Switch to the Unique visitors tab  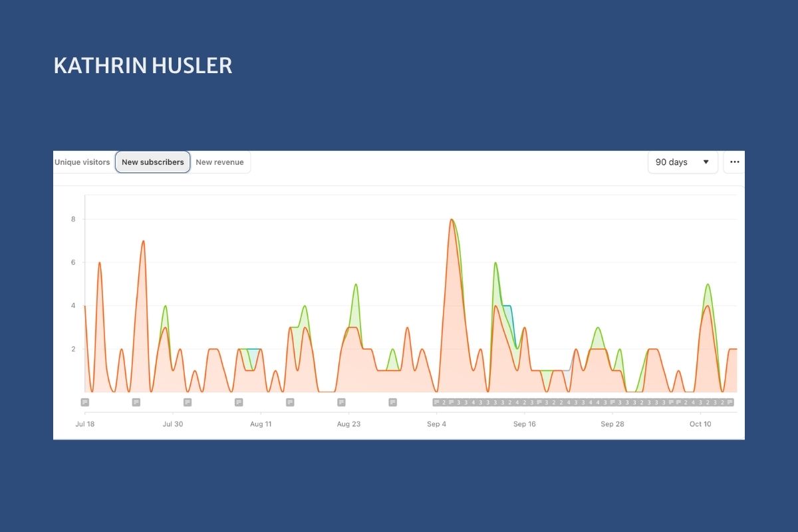[82, 162]
